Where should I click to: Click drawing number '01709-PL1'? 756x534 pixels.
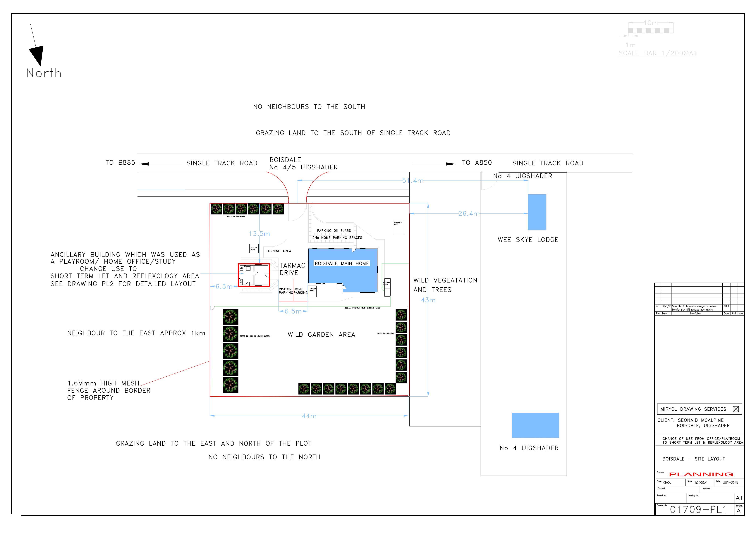pos(698,510)
